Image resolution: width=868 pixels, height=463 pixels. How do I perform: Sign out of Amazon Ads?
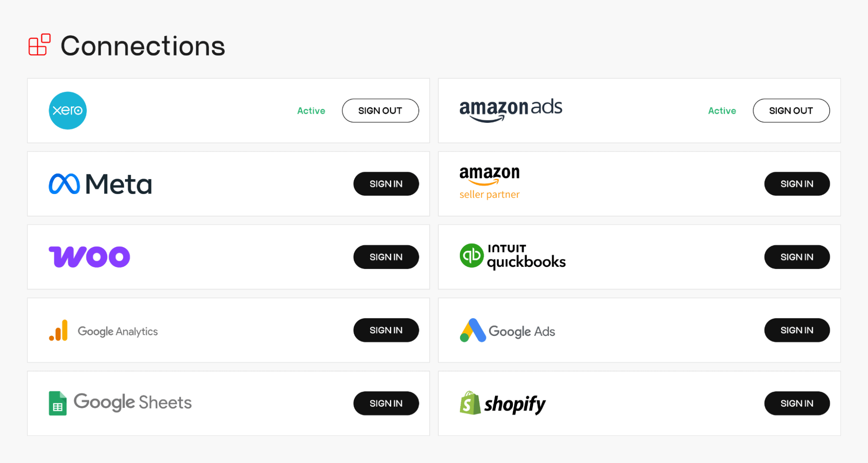(791, 110)
